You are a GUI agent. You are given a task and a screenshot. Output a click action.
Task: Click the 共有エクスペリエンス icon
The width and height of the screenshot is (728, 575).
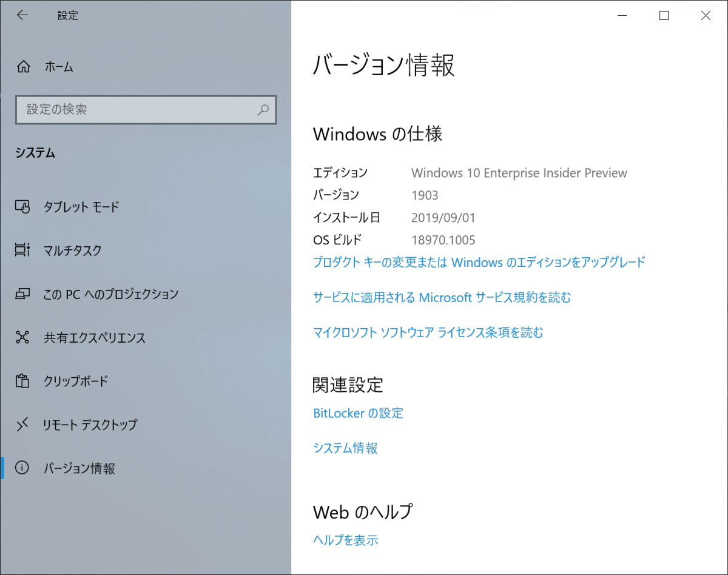pos(22,337)
